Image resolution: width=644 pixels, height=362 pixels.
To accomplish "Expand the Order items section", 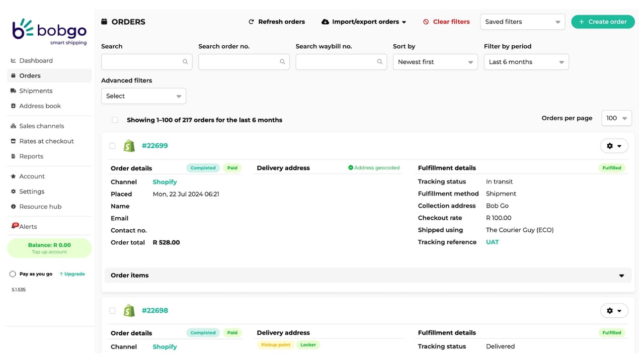I will 368,276.
